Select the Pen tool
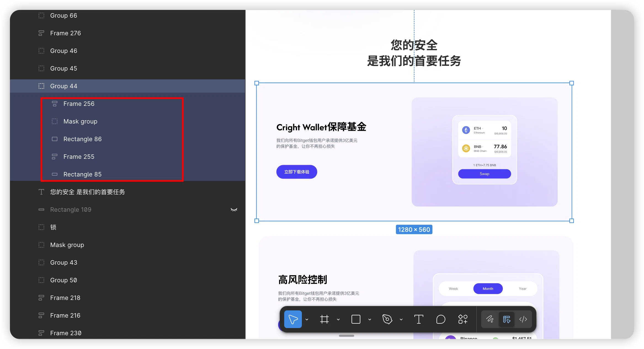This screenshot has height=349, width=644. click(x=387, y=319)
